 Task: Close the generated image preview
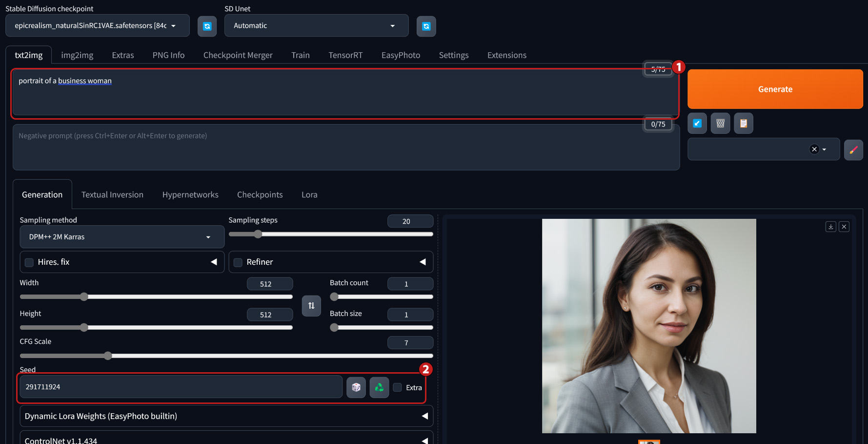point(844,227)
